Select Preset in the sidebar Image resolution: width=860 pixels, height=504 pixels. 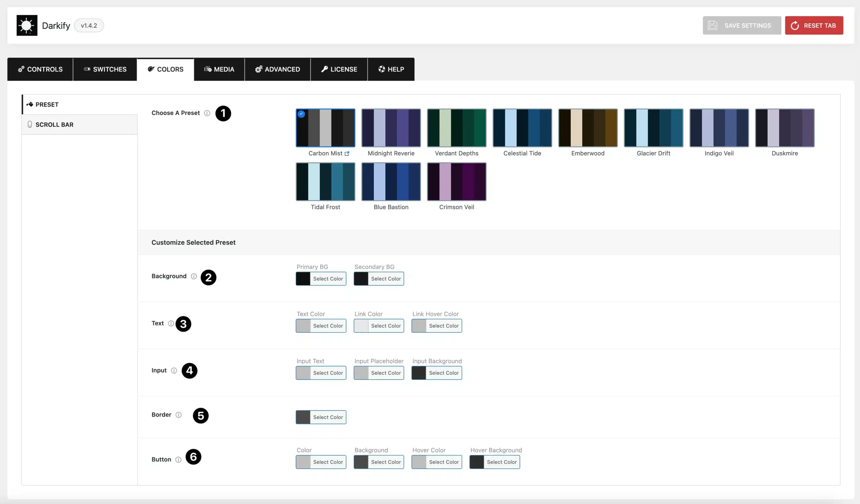point(80,104)
